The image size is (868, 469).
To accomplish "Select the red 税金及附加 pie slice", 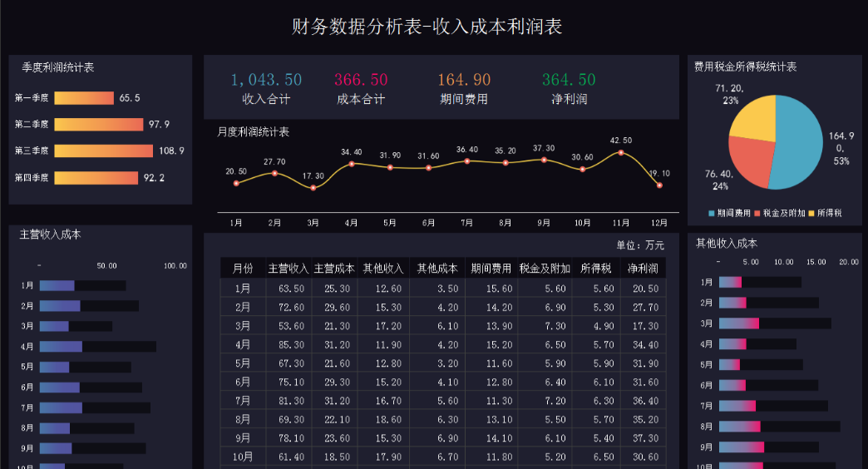I will pyautogui.click(x=747, y=160).
